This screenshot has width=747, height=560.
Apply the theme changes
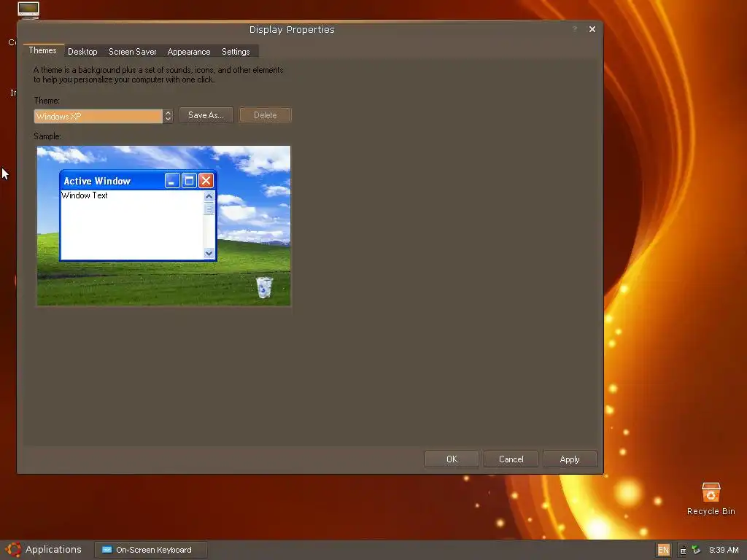570,459
